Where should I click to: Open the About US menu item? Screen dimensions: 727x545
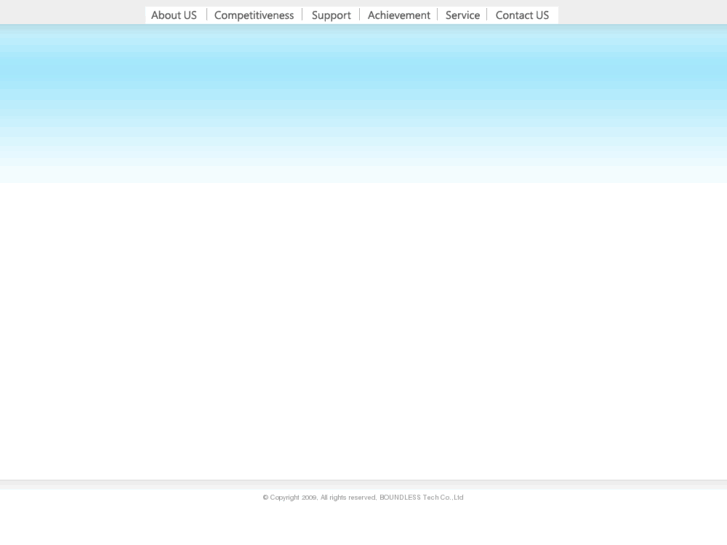coord(174,15)
